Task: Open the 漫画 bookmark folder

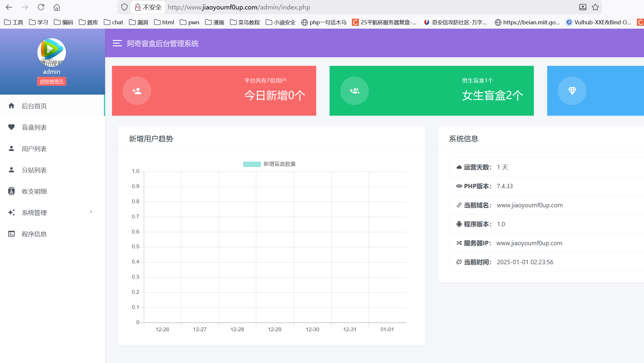Action: [215, 22]
